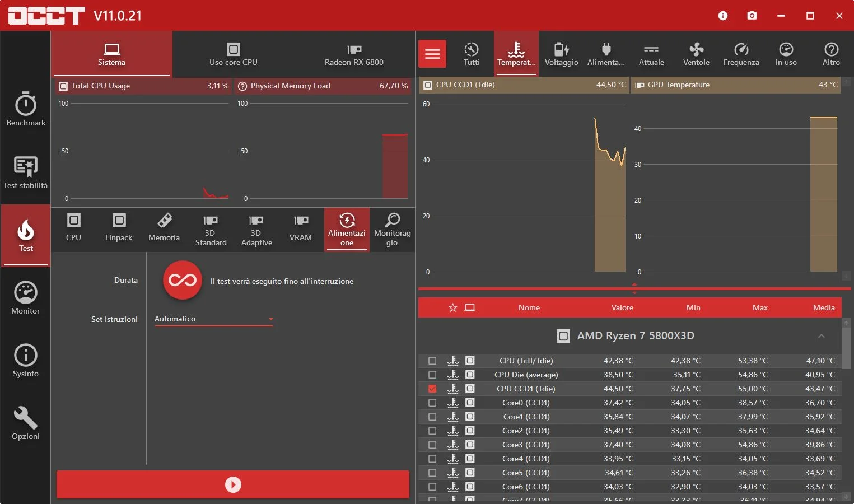
Task: Sort the table by Nome column
Action: click(529, 307)
